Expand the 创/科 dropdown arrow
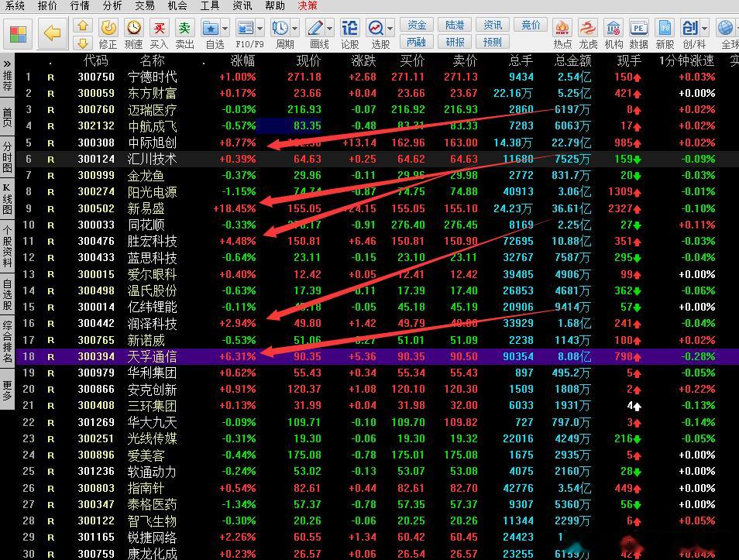 coord(705,29)
